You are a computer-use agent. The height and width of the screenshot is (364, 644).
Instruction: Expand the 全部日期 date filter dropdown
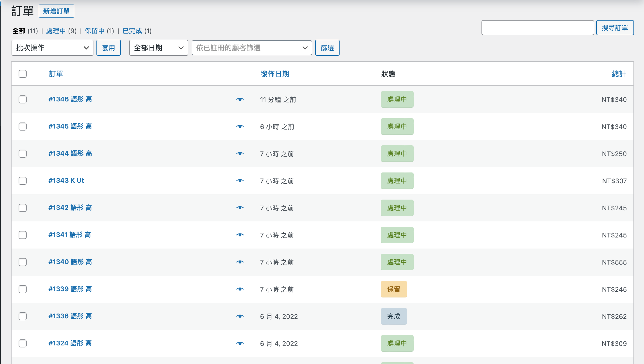coord(158,48)
